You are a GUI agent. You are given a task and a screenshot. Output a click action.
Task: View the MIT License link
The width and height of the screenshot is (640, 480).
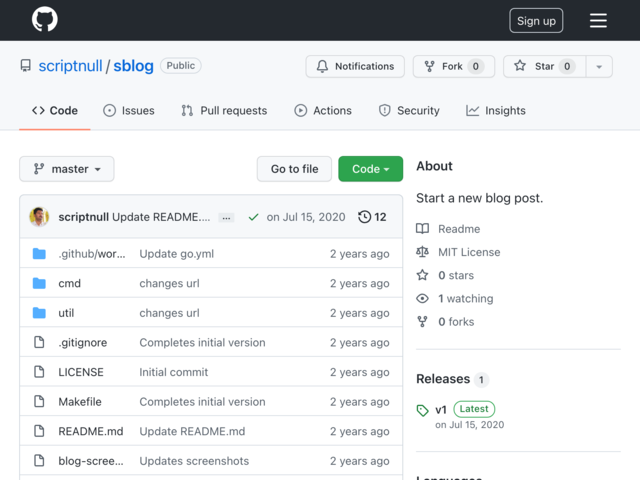(469, 252)
